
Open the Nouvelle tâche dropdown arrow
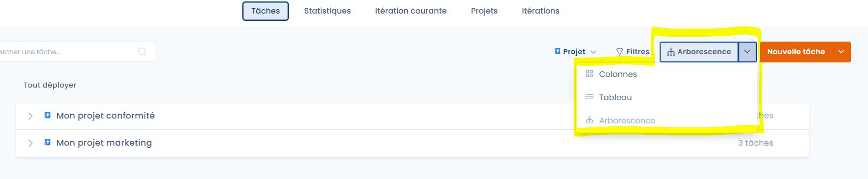click(x=841, y=52)
